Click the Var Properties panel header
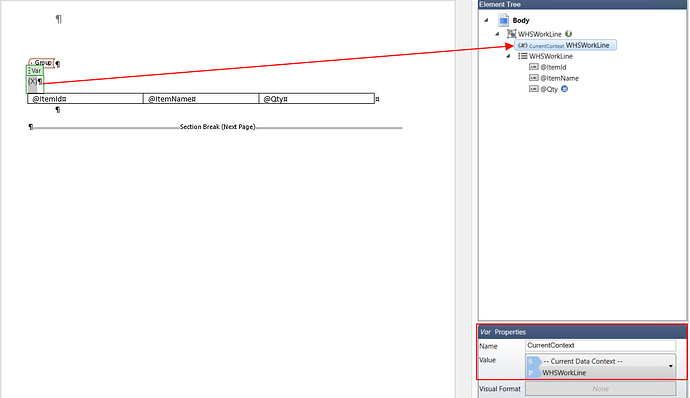This screenshot has height=398, width=690. pyautogui.click(x=583, y=332)
